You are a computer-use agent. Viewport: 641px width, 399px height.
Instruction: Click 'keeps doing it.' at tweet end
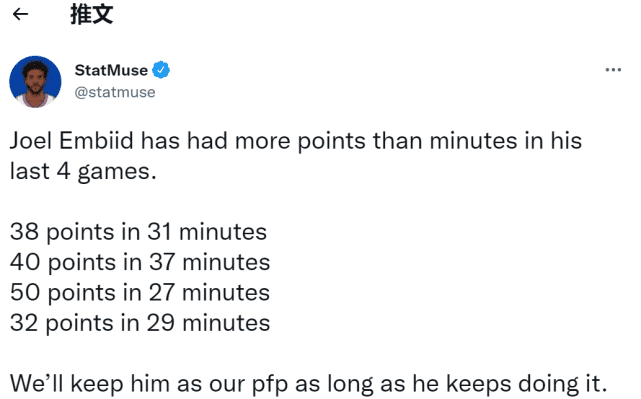[x=526, y=384]
